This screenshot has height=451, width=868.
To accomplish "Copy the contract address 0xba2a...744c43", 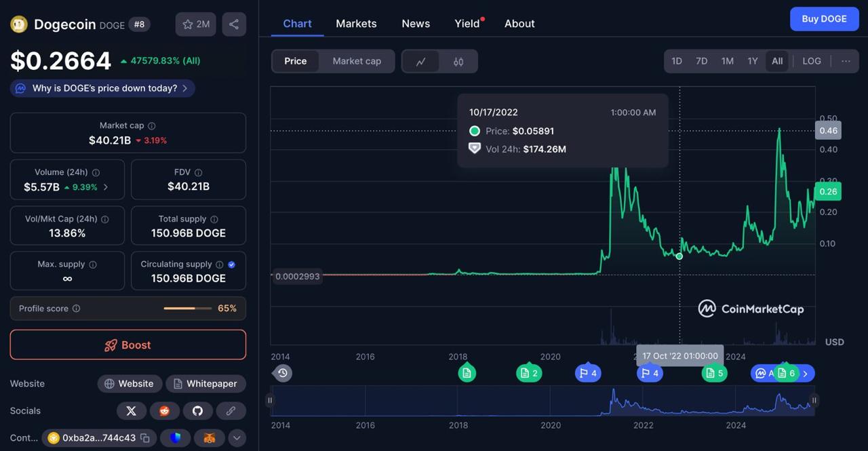I will pos(145,438).
